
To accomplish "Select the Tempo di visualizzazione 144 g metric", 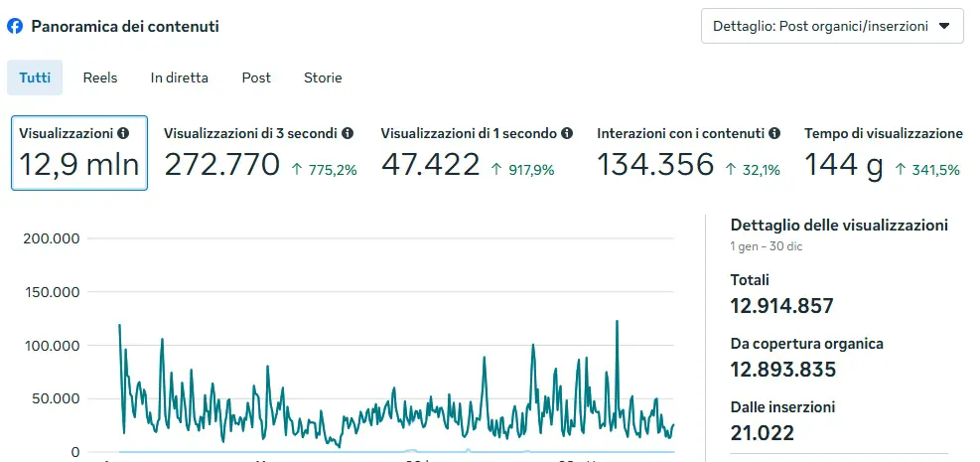I will 883,153.
